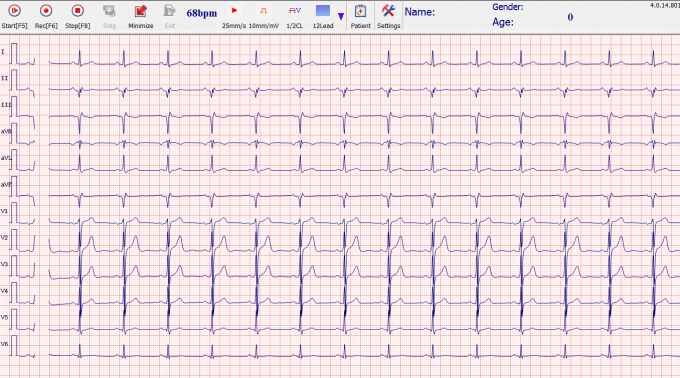
Task: Click the Age value field
Action: [x=570, y=17]
